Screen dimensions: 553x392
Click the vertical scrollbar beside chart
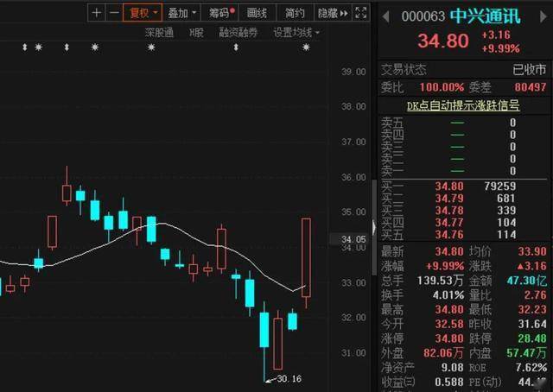tap(374, 227)
